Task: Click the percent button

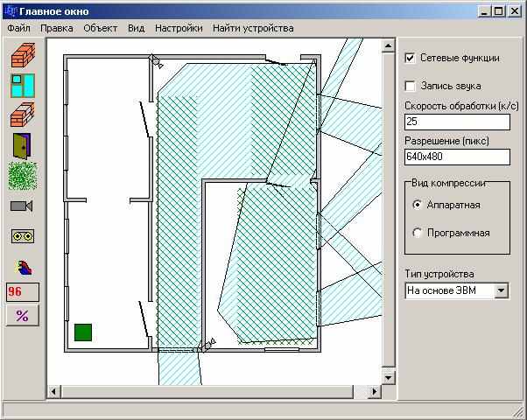Action: (x=23, y=316)
